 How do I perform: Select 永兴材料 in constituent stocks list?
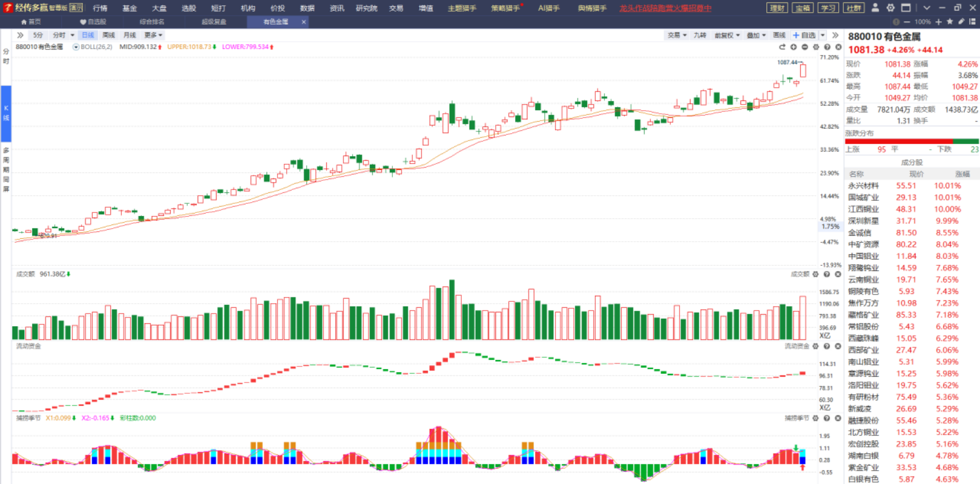click(x=863, y=186)
